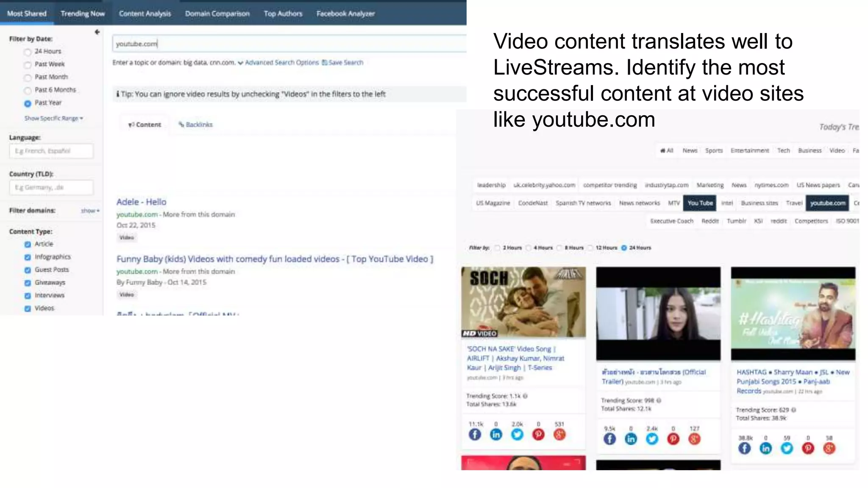Expand Advanced Search Options
The image size is (868, 488).
pyautogui.click(x=278, y=63)
